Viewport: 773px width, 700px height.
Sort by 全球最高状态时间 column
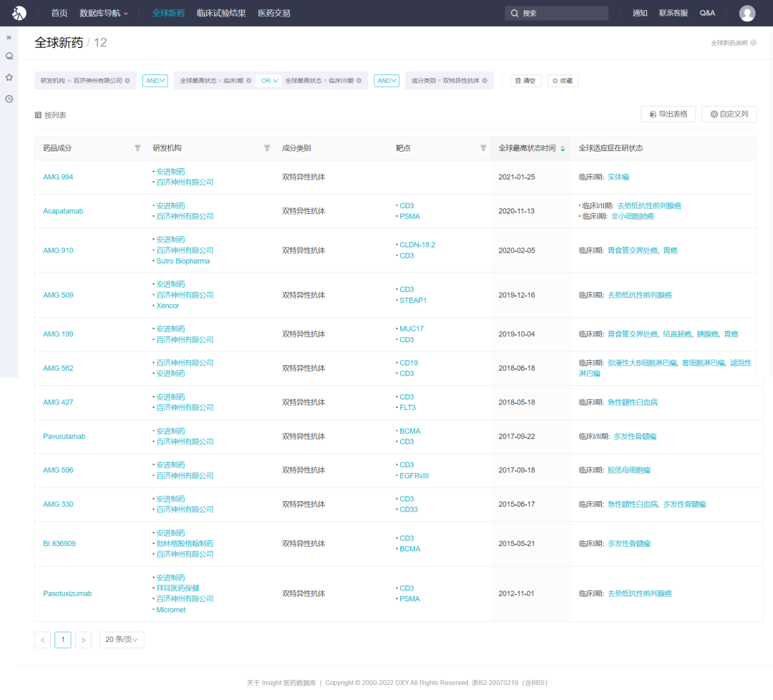[x=563, y=148]
